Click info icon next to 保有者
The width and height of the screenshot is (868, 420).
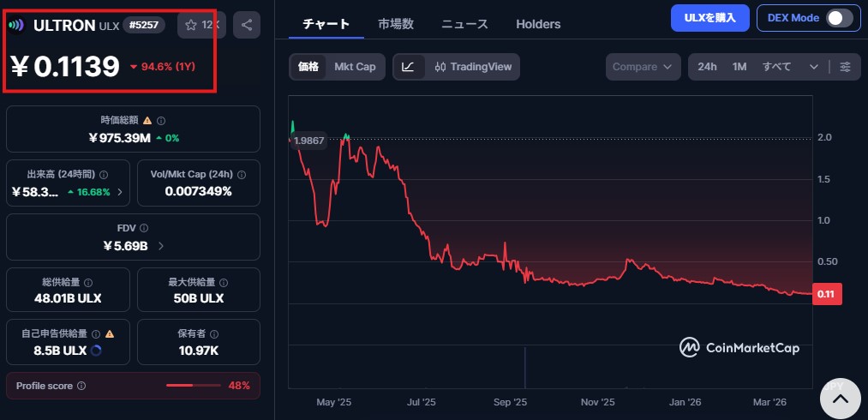pos(215,333)
